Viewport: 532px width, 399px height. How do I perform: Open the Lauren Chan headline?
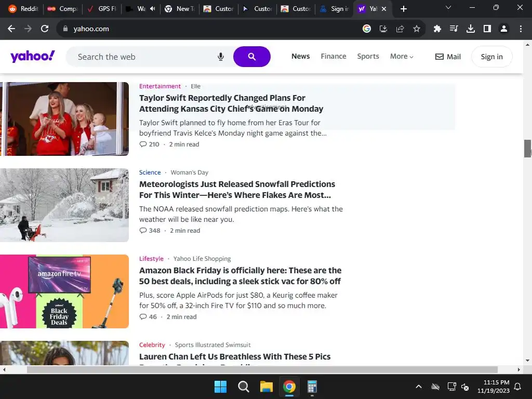point(235,356)
